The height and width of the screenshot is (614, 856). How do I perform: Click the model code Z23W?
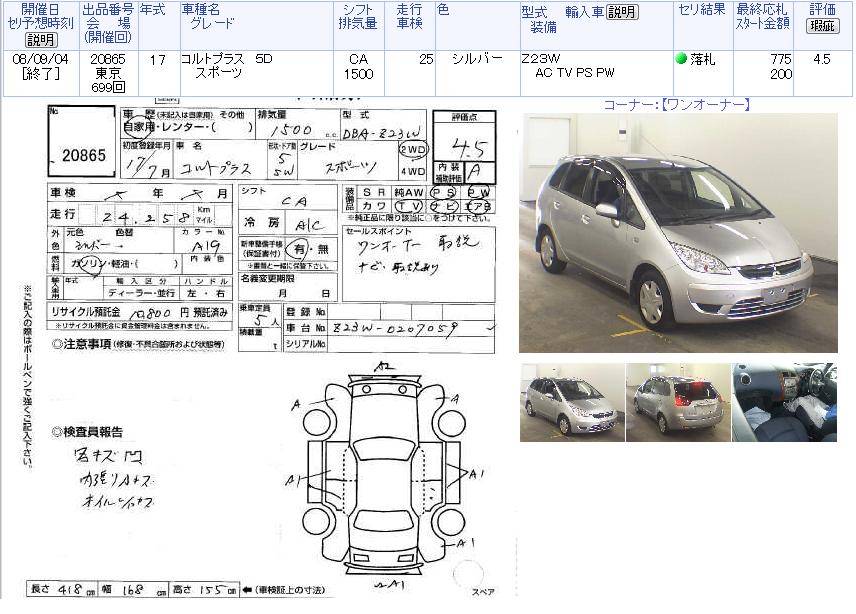[540, 58]
